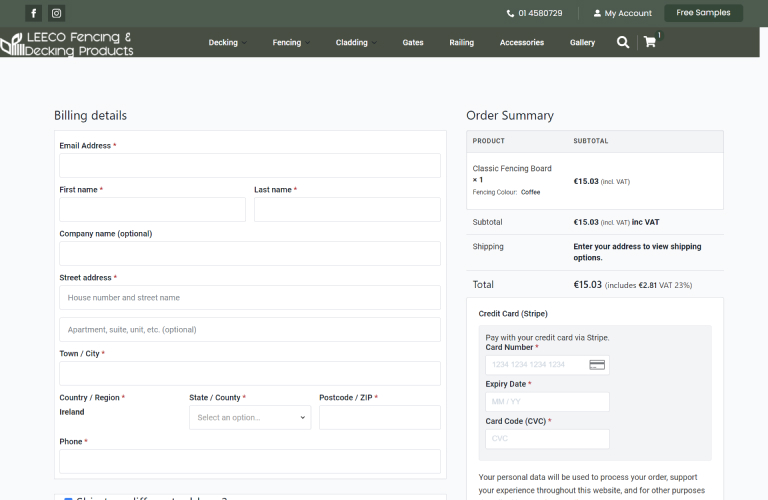Screen dimensions: 768x500
Task: Open the Gates menu item
Action: 413,43
